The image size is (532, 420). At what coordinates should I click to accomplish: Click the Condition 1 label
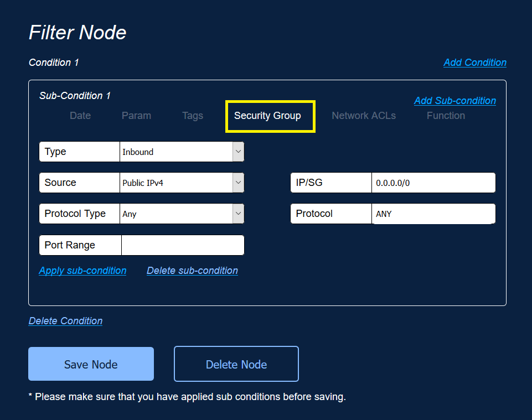click(54, 63)
